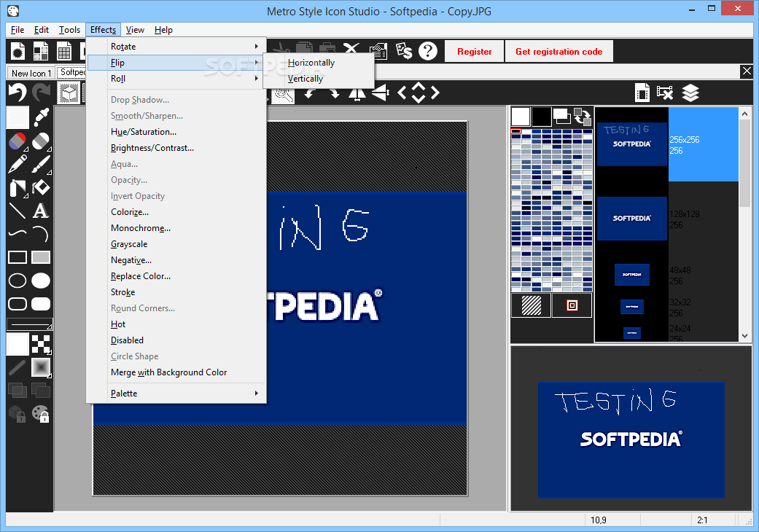Screen dimensions: 759x532
Task: Select the straight Line tool
Action: click(17, 211)
